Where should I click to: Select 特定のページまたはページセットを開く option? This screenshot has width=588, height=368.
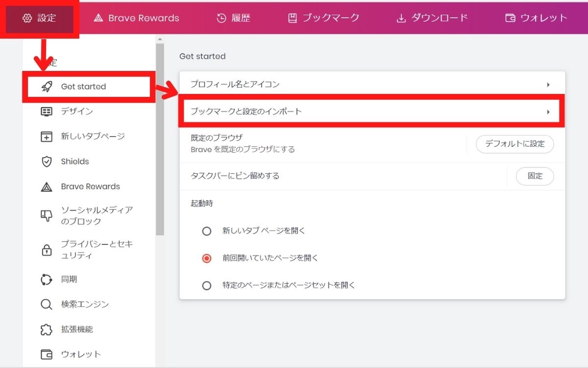click(206, 286)
